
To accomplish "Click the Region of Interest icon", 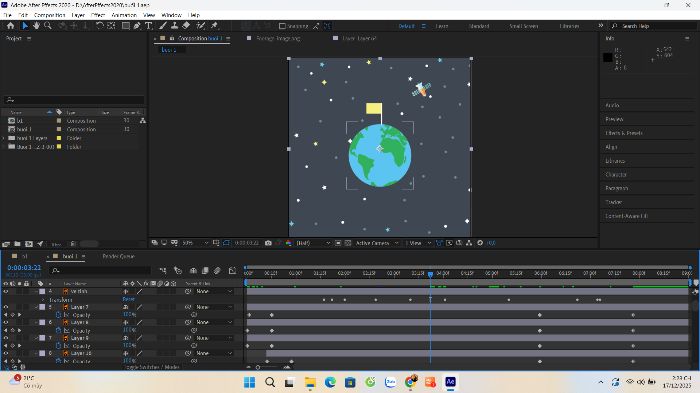I will 338,243.
